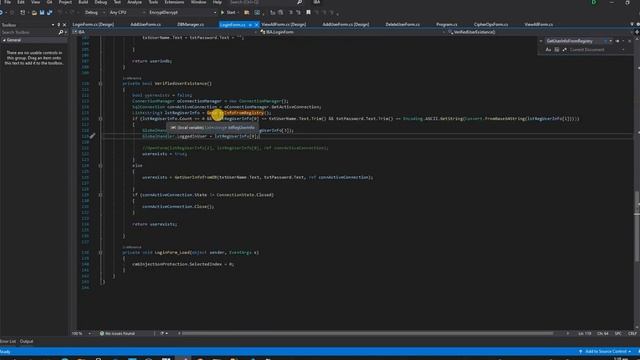Viewport: 640px width, 360px height.
Task: Open the Error List tab
Action: (x=8, y=341)
